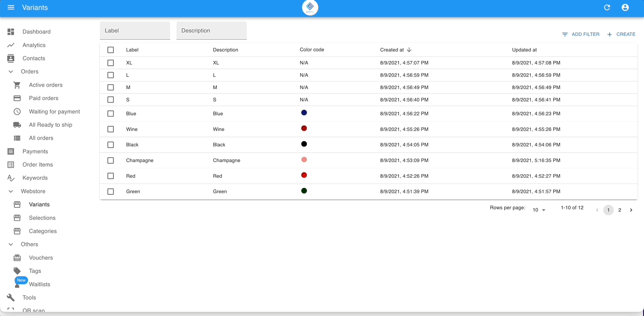Viewport: 644px width, 316px height.
Task: Go to Selections in sidebar
Action: click(42, 218)
